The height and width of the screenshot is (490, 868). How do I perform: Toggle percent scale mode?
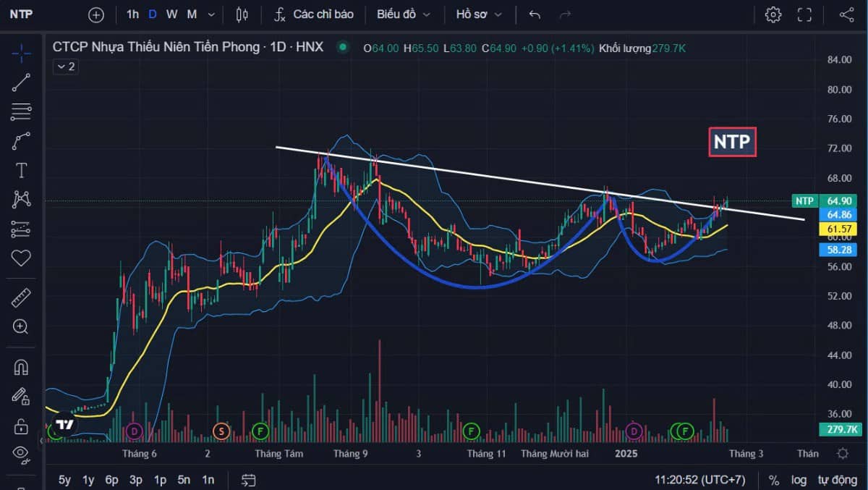point(774,480)
